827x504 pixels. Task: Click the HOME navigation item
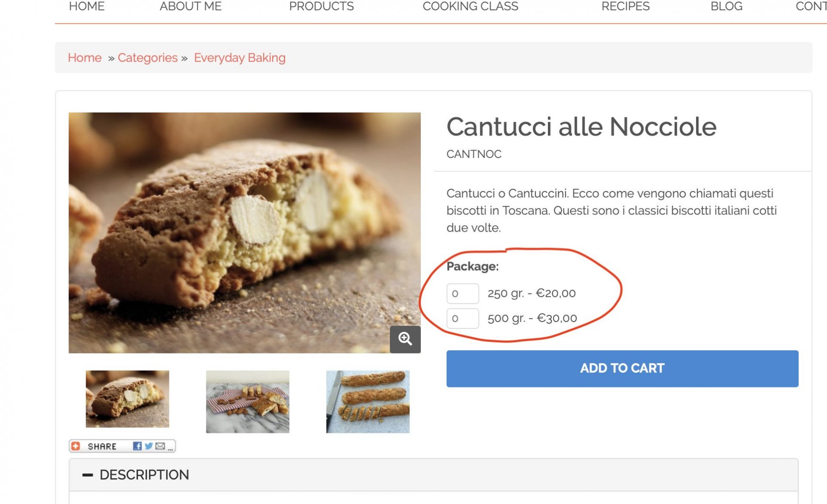[x=87, y=6]
